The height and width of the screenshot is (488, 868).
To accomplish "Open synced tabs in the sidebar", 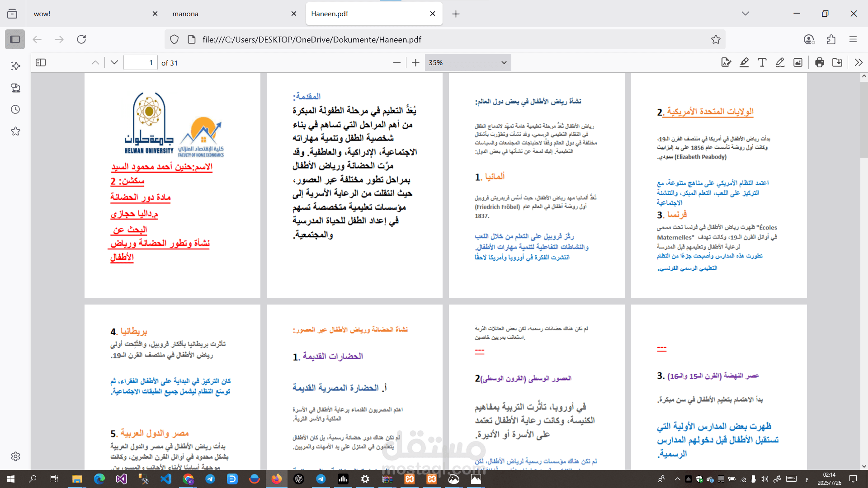I will pos(15,88).
